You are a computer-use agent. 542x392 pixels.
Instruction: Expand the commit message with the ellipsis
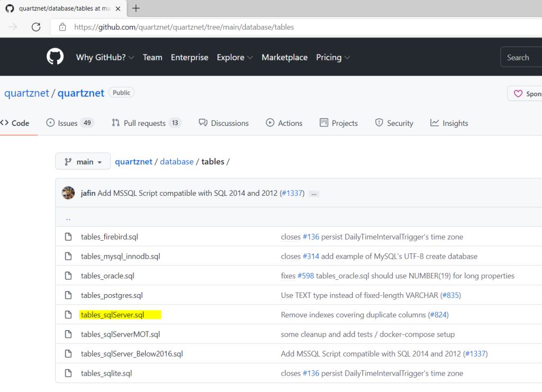click(x=313, y=194)
